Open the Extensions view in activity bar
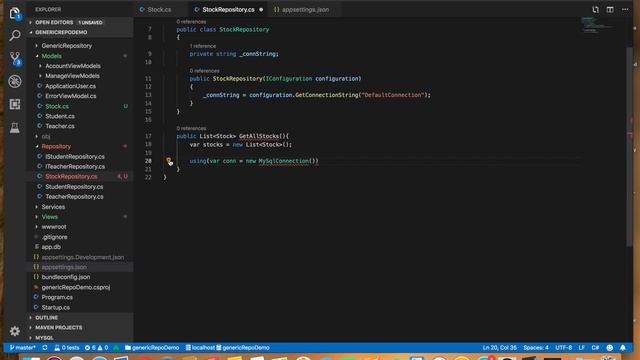Image resolution: width=640 pixels, height=360 pixels. [15, 104]
